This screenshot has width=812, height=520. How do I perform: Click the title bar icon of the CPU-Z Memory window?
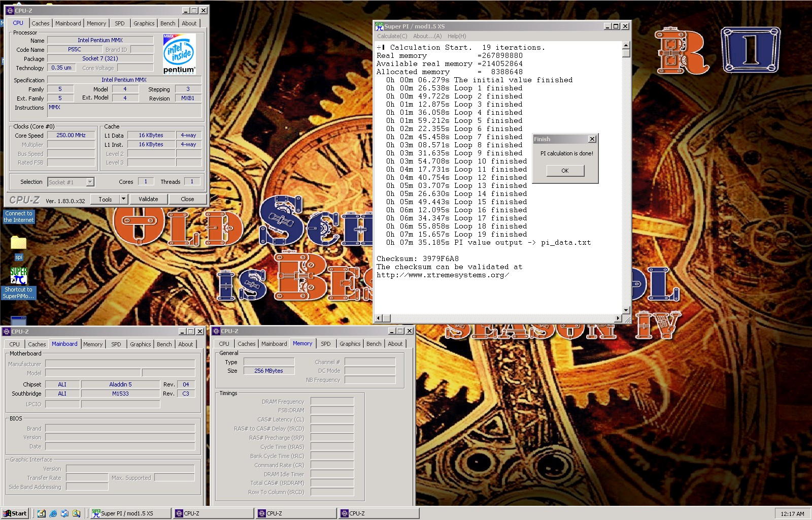click(x=216, y=331)
